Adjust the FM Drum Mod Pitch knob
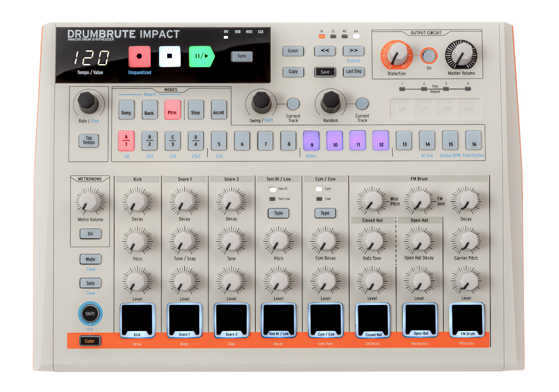Screen dimensions: 559x392 pos(372,201)
